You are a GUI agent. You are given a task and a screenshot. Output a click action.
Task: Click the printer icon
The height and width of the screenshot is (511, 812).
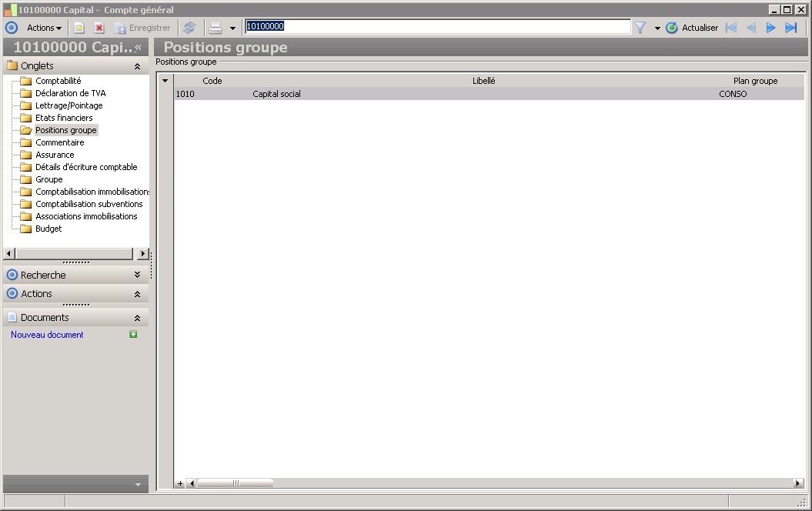point(216,28)
